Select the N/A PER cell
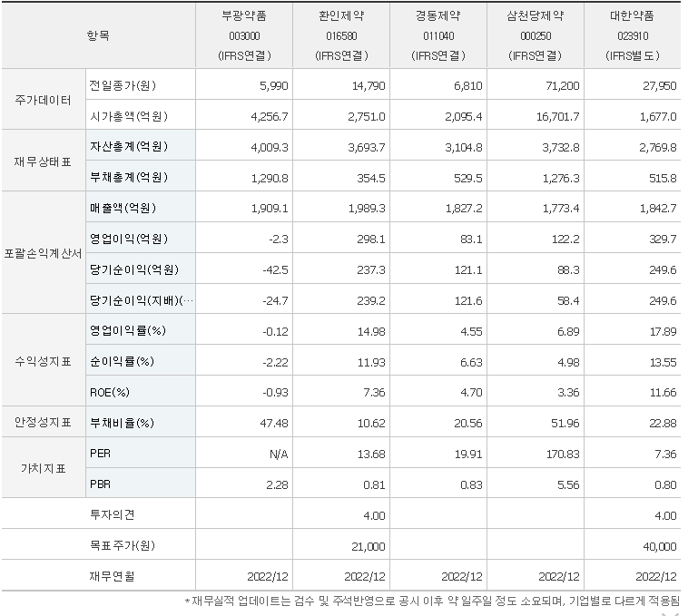 [x=279, y=454]
